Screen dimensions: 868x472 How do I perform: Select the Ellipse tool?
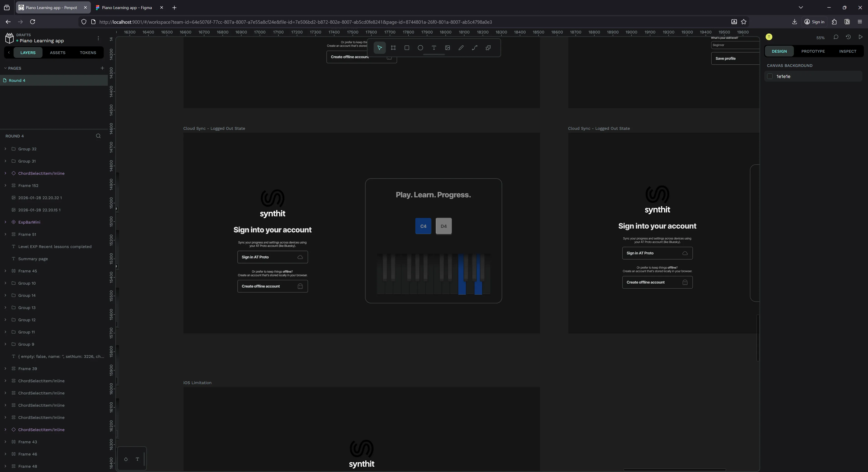pyautogui.click(x=420, y=48)
